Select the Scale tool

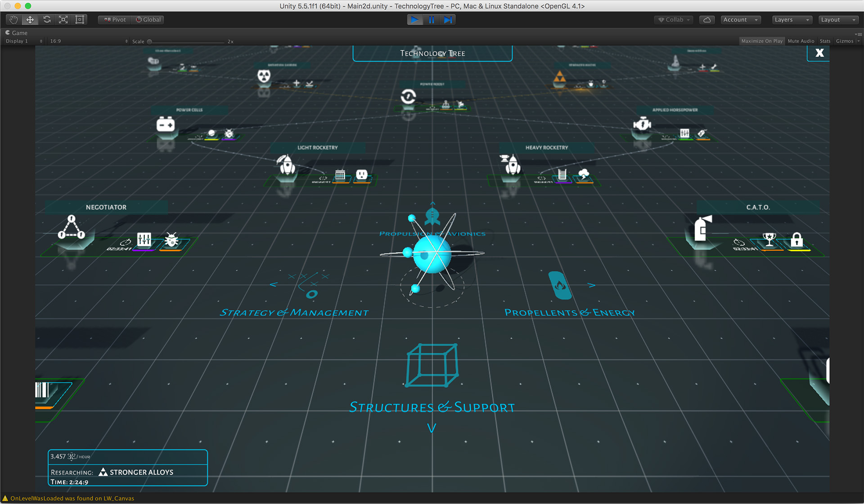pyautogui.click(x=63, y=20)
